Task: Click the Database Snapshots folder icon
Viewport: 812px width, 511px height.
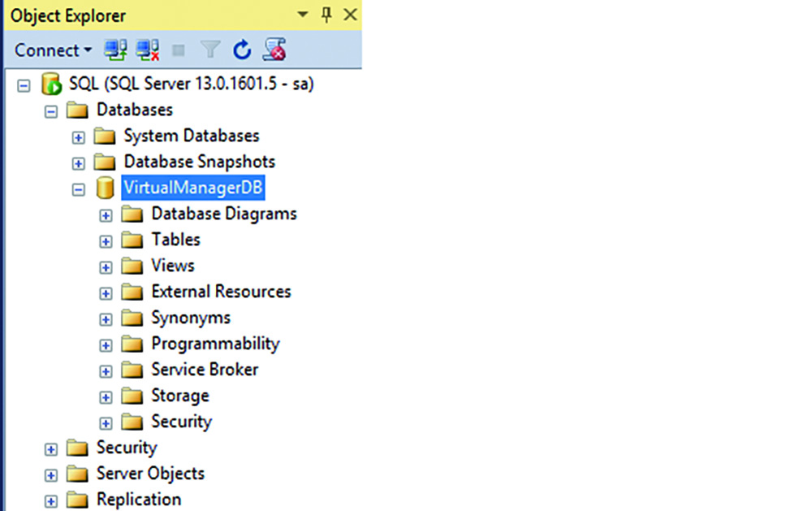Action: pyautogui.click(x=105, y=162)
